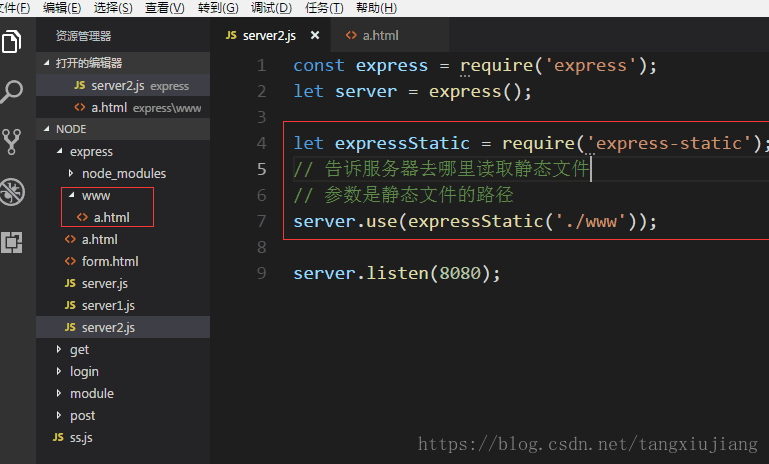Open form.html in the explorer tree

pos(123,261)
